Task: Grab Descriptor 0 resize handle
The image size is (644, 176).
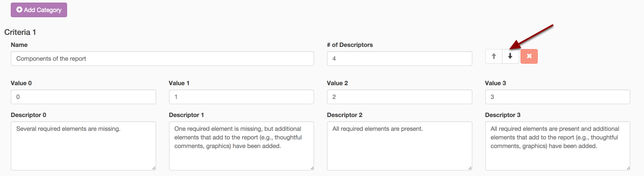Action: coord(153,167)
